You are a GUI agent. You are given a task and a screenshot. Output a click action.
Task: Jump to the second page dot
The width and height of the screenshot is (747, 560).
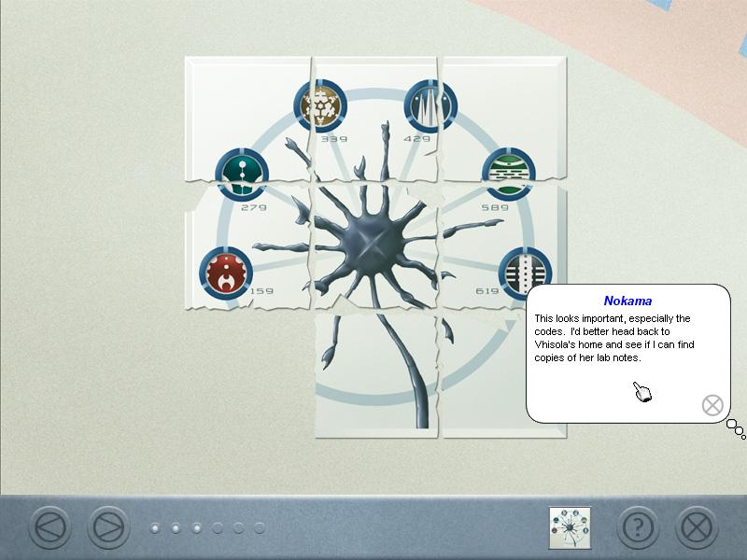click(176, 528)
